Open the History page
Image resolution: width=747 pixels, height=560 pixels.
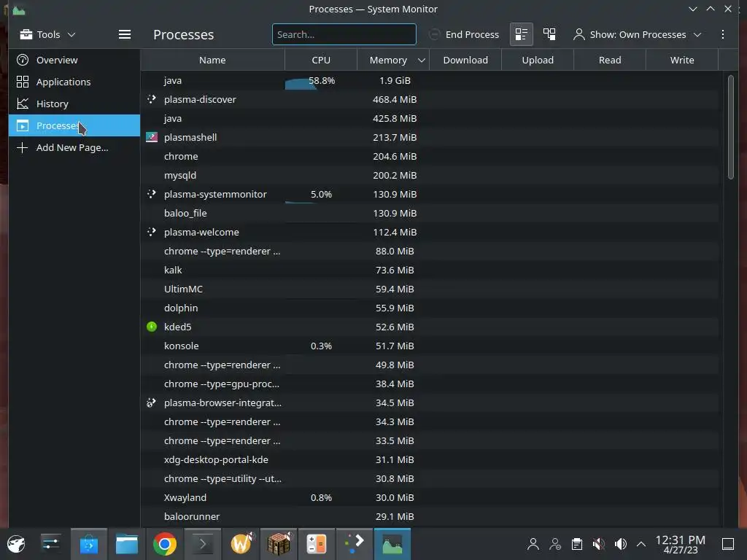click(74, 104)
